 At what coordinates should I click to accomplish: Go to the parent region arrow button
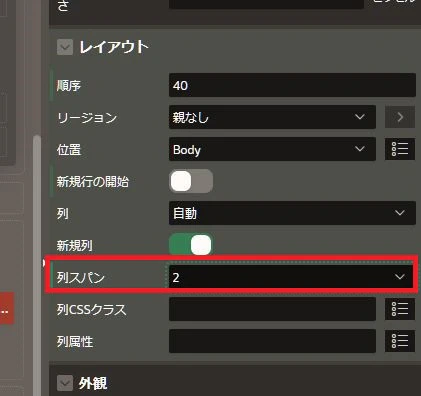point(400,117)
